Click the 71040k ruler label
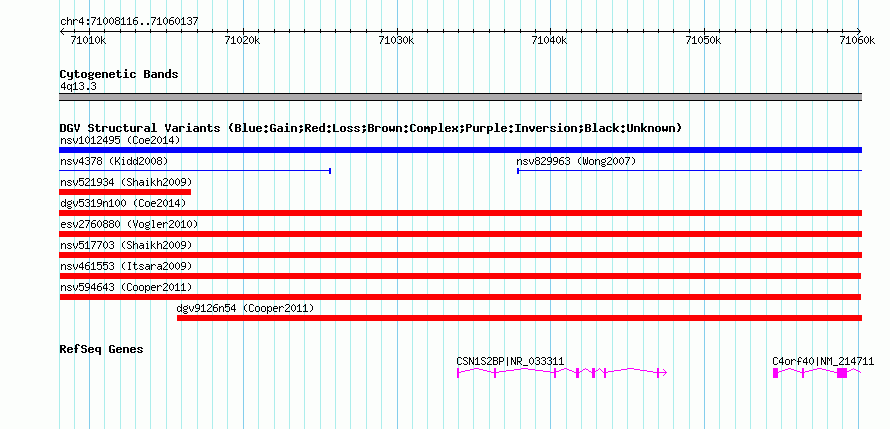The height and width of the screenshot is (429, 890). pyautogui.click(x=549, y=41)
